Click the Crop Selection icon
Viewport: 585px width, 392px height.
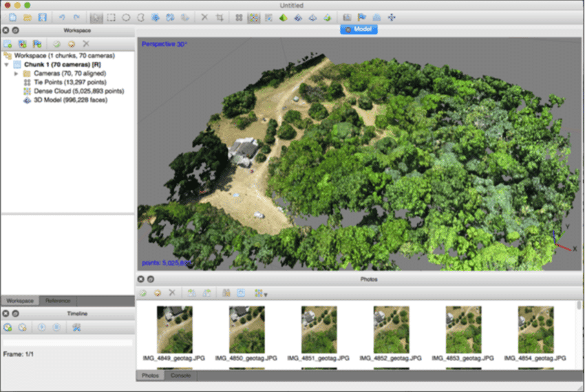point(220,17)
